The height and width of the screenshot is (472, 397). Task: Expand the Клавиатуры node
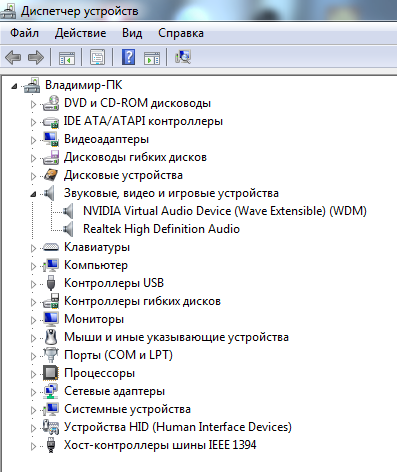[33, 248]
